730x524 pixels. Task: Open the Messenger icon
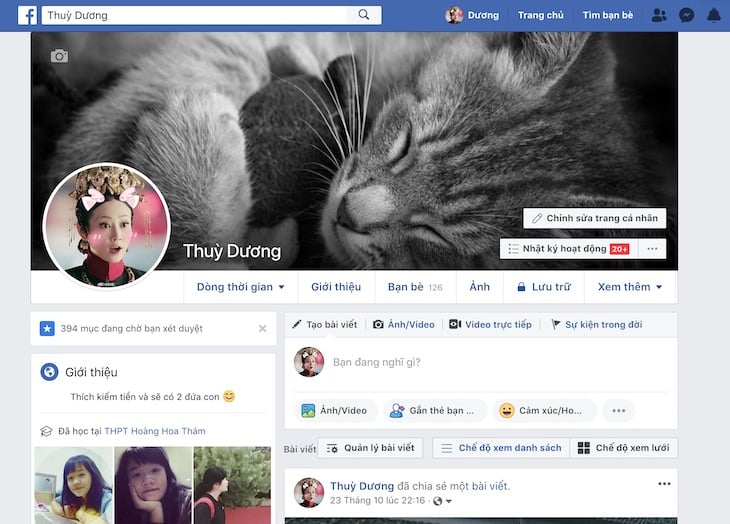(686, 15)
